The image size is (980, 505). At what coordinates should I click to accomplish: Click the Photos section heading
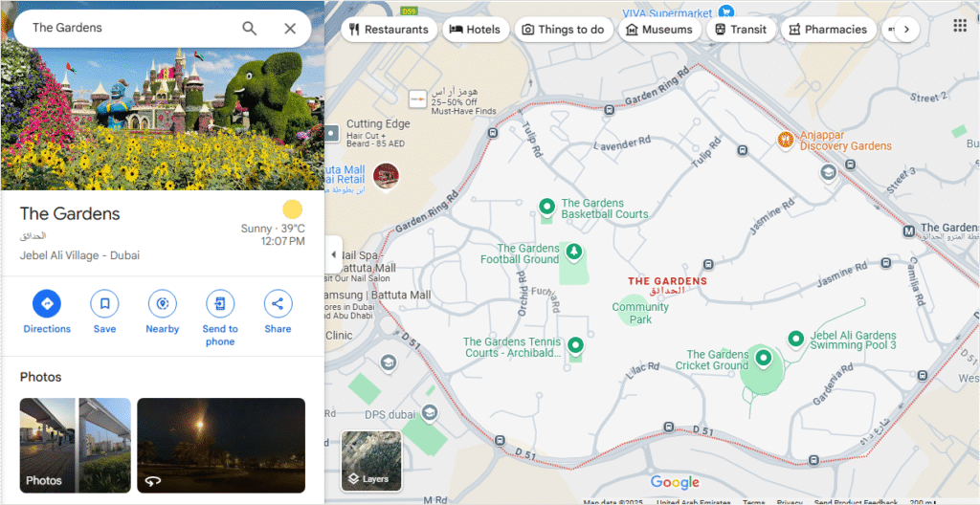click(x=40, y=377)
